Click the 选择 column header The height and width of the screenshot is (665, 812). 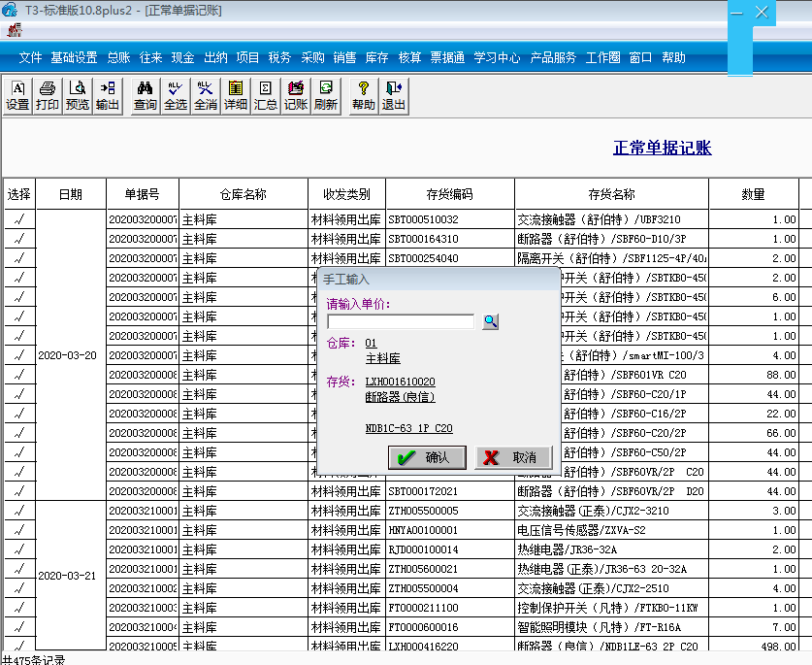pos(19,194)
